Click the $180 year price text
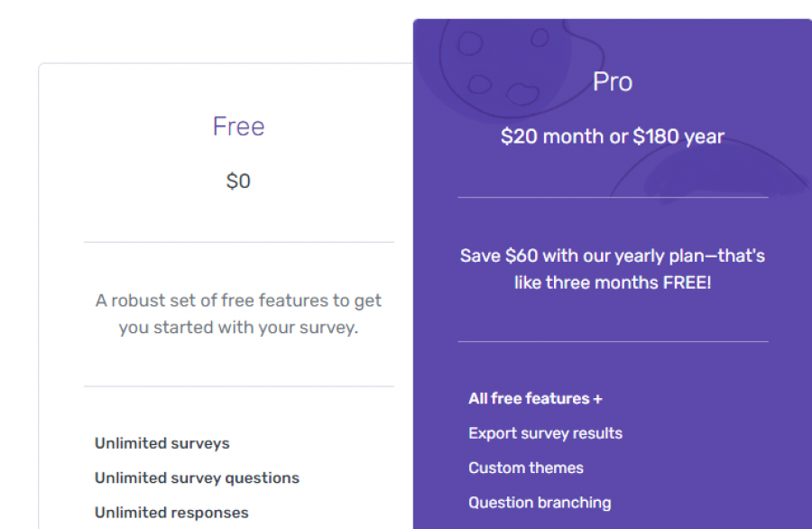Screen dimensions: 812x529 678,136
